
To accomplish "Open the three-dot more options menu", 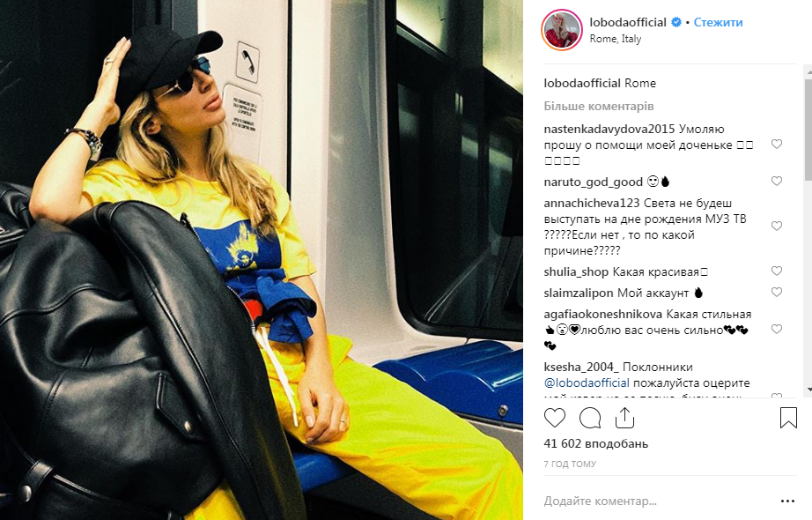I will [x=787, y=501].
